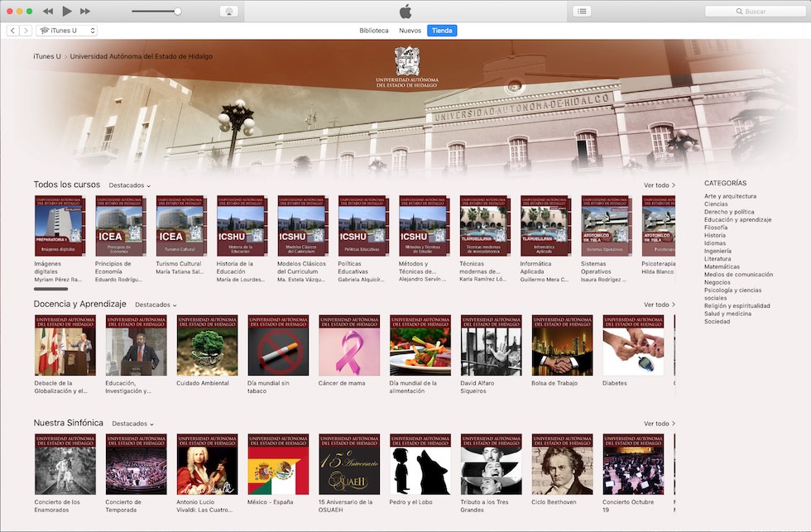
Task: Open the Turismo Cultural course cover
Action: pos(181,226)
